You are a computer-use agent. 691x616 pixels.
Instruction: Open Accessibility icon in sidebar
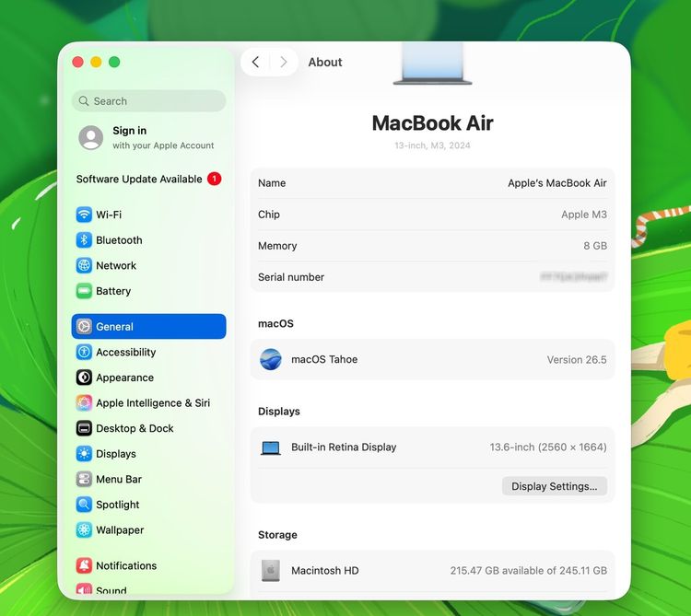(x=84, y=353)
